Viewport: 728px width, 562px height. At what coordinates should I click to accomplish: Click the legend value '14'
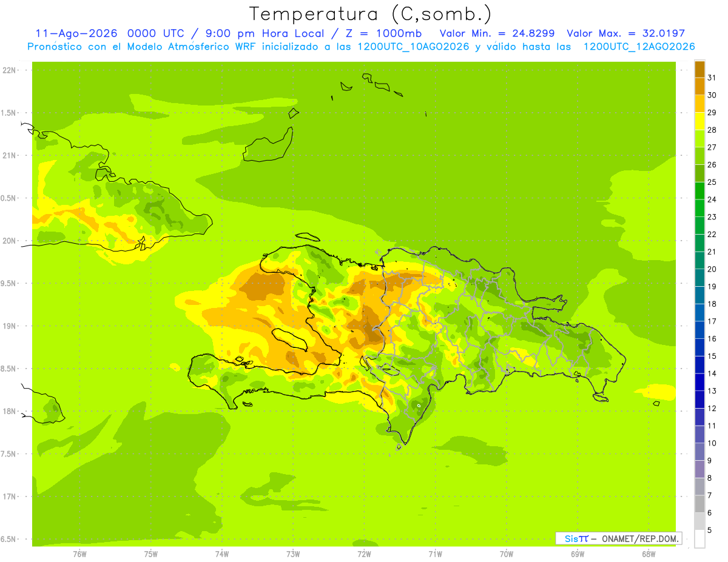712,373
